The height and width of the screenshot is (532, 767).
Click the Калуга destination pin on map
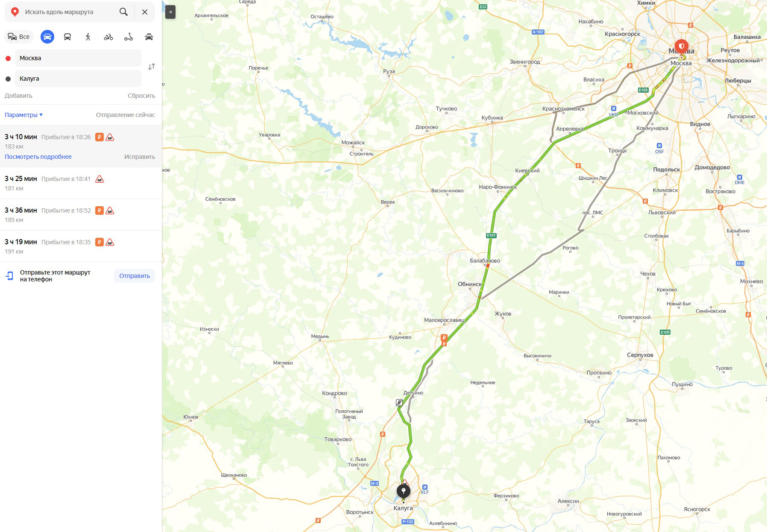403,492
